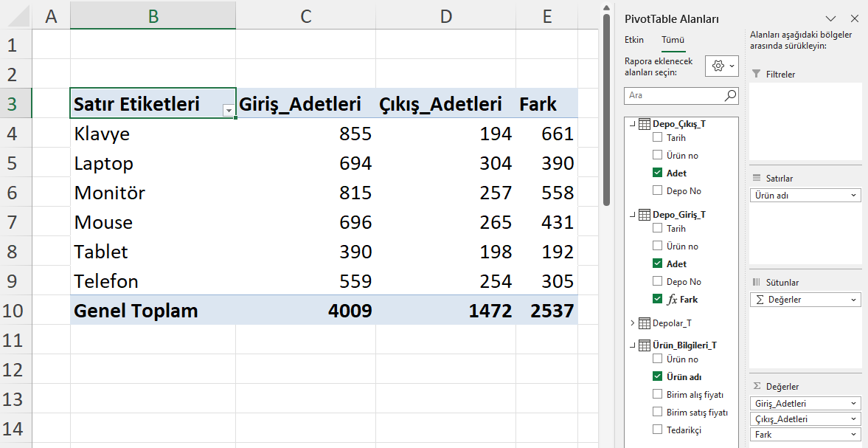This screenshot has height=448, width=868.
Task: Expand the Depolar_T table fields
Action: [633, 323]
